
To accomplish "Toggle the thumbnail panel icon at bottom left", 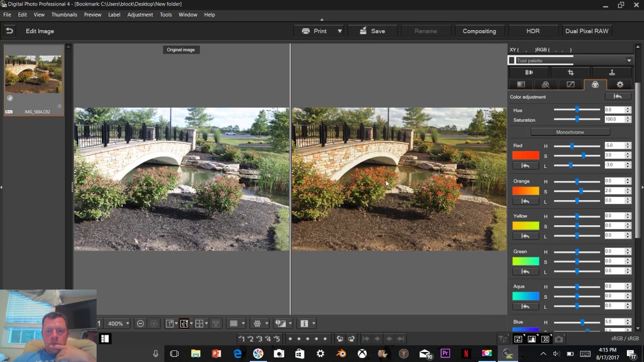I will point(104,338).
